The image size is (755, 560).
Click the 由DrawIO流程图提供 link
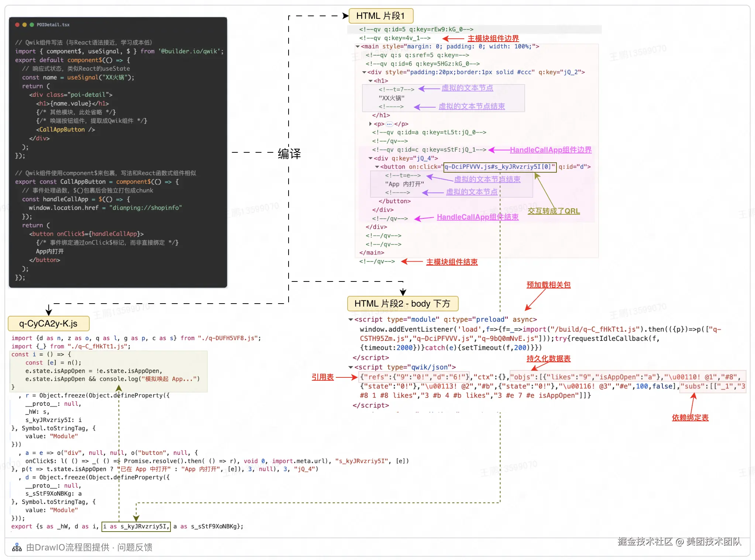pyautogui.click(x=68, y=547)
